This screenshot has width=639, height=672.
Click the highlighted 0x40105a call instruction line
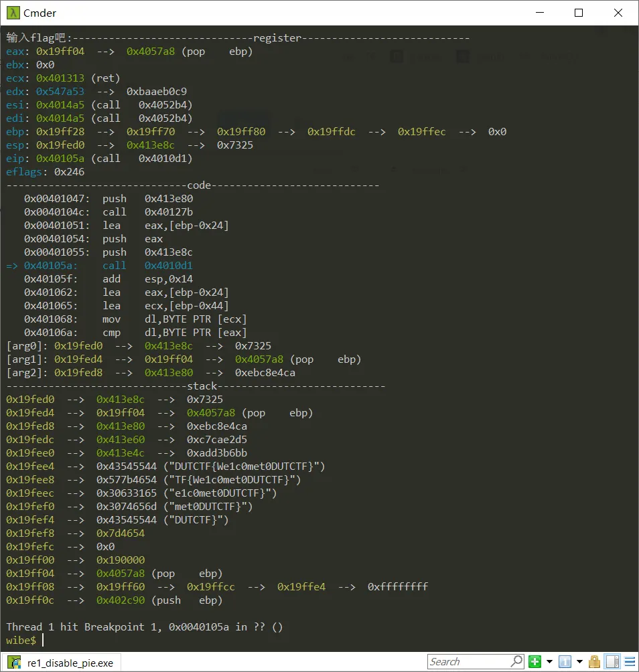[x=100, y=266]
